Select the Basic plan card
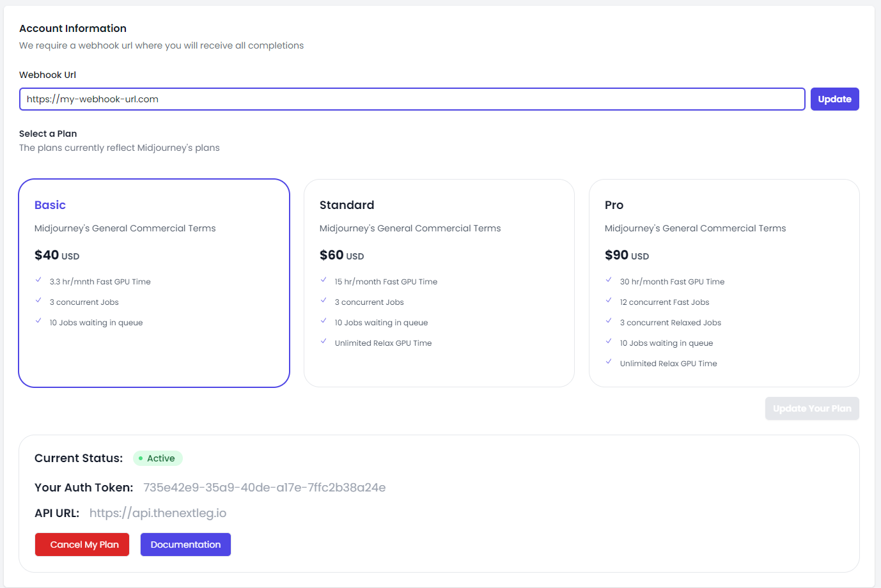The width and height of the screenshot is (881, 588). point(154,283)
